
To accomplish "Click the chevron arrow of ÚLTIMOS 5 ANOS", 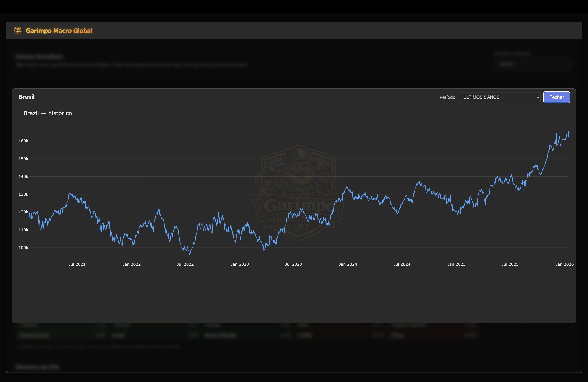I will [538, 97].
